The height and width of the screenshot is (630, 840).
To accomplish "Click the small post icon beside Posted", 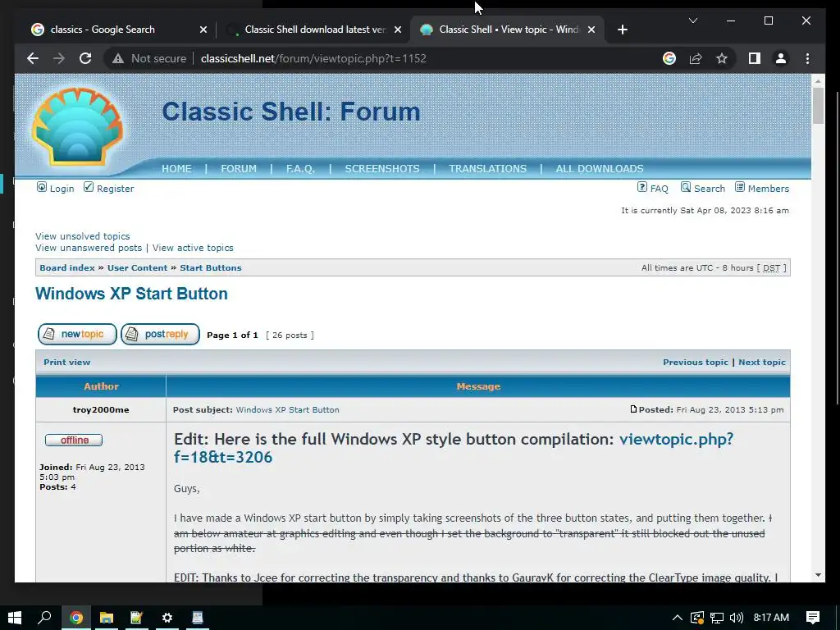I will (x=634, y=409).
